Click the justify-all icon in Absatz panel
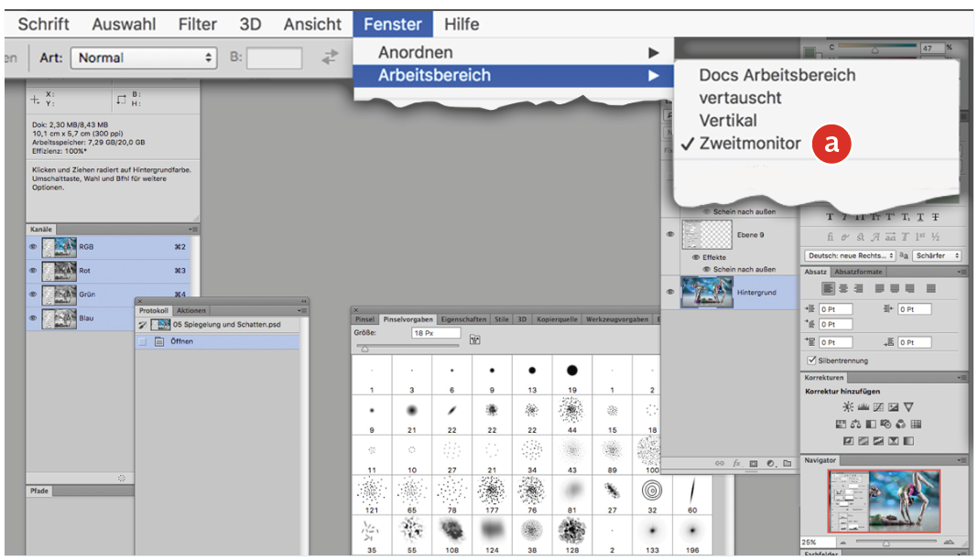The image size is (978, 560). [930, 288]
